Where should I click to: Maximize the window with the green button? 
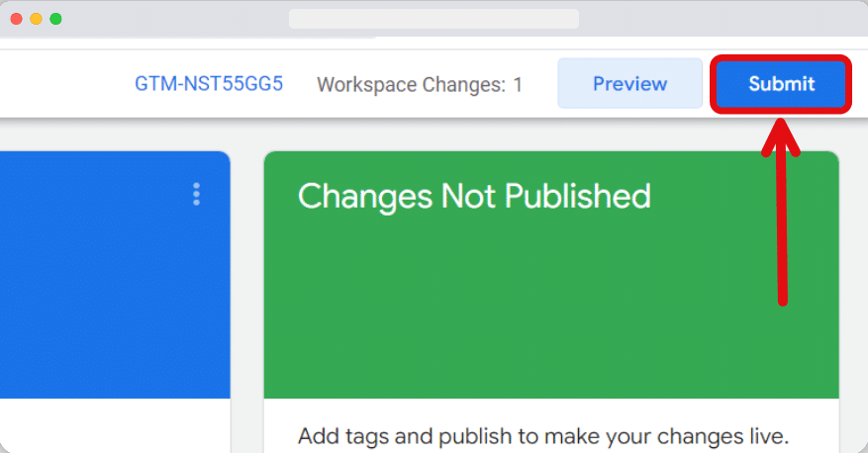[x=55, y=19]
